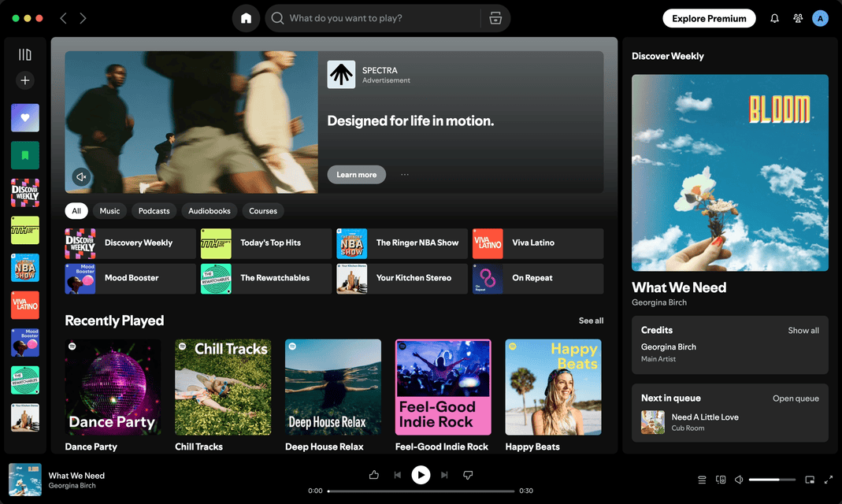
Task: Click Open queue link
Action: point(796,398)
